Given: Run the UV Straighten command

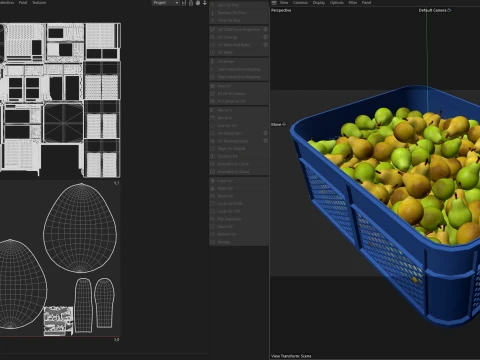Looking at the screenshot, I should (236, 133).
